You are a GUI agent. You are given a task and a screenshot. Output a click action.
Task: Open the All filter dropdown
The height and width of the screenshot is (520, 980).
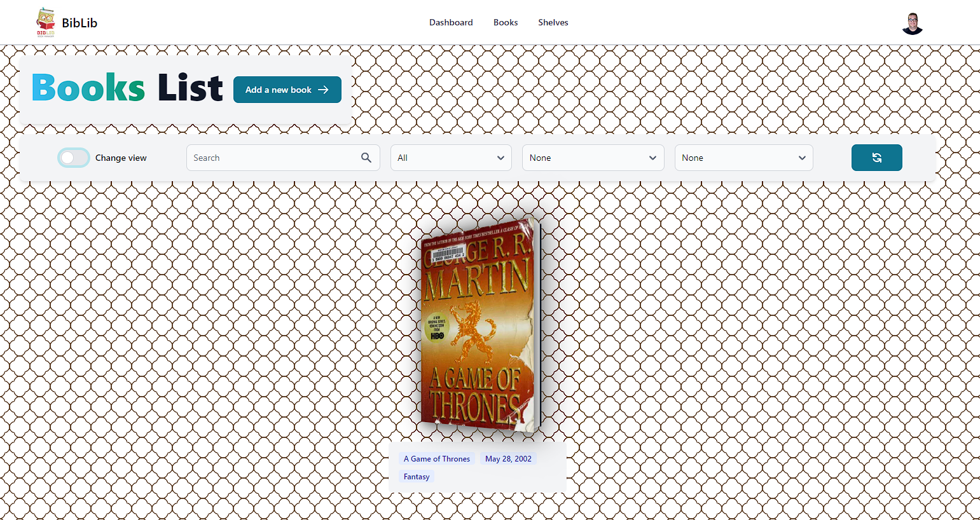(x=451, y=158)
